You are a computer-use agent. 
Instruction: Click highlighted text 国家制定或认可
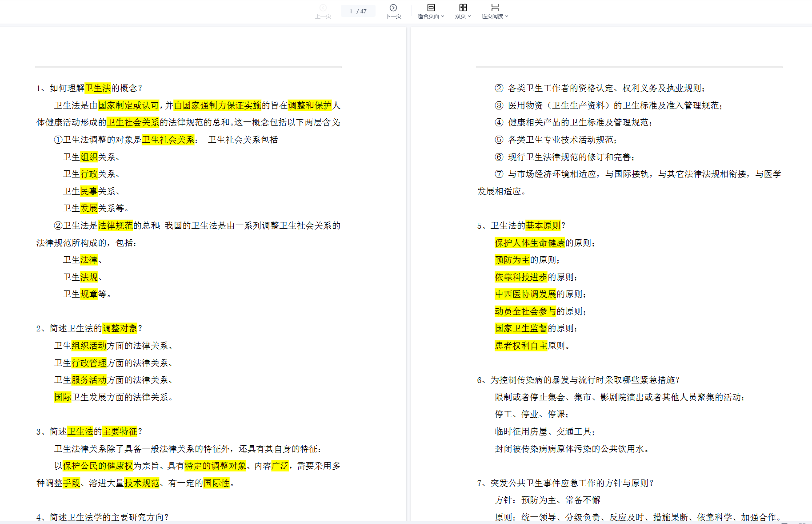(x=128, y=105)
